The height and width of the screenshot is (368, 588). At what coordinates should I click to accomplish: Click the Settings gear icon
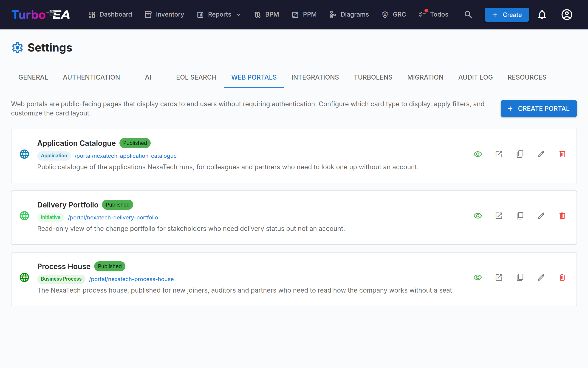pyautogui.click(x=17, y=48)
